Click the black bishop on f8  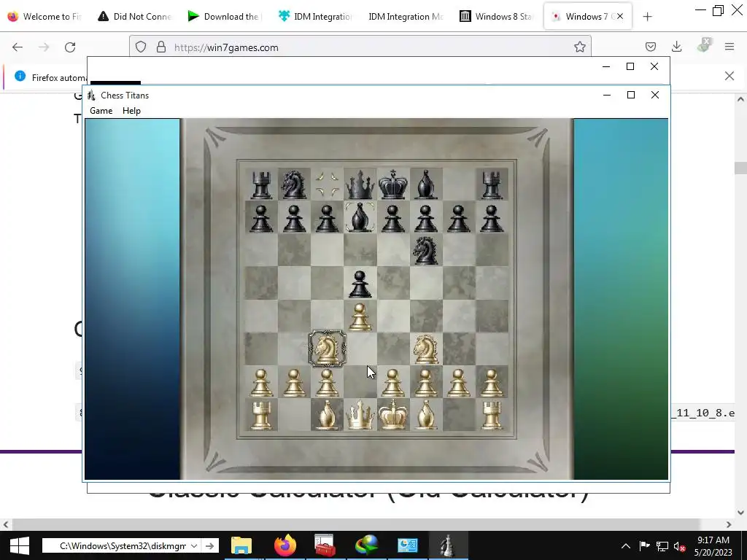coord(426,184)
